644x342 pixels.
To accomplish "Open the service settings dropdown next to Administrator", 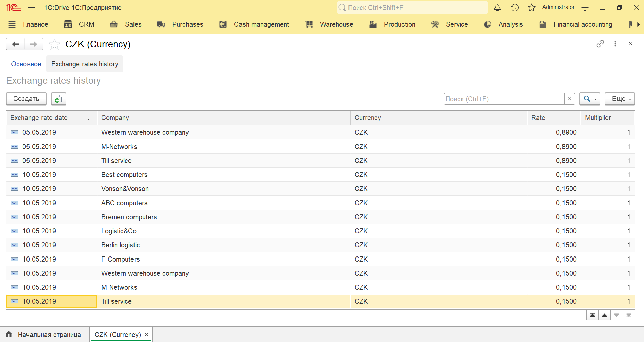I will pos(585,8).
